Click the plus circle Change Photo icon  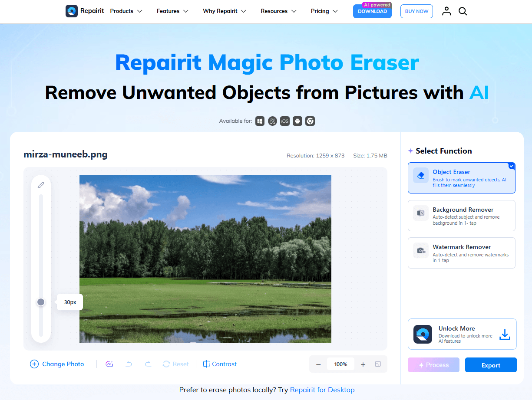(x=34, y=364)
